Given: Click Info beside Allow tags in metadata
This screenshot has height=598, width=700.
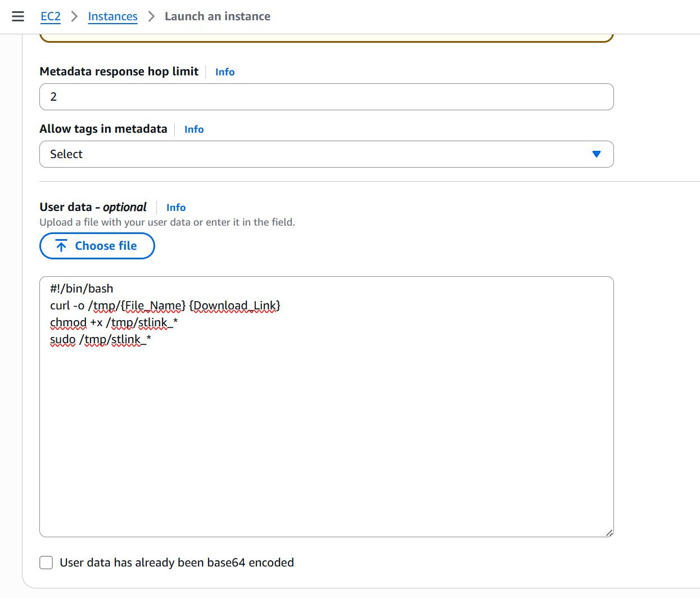Looking at the screenshot, I should [193, 129].
